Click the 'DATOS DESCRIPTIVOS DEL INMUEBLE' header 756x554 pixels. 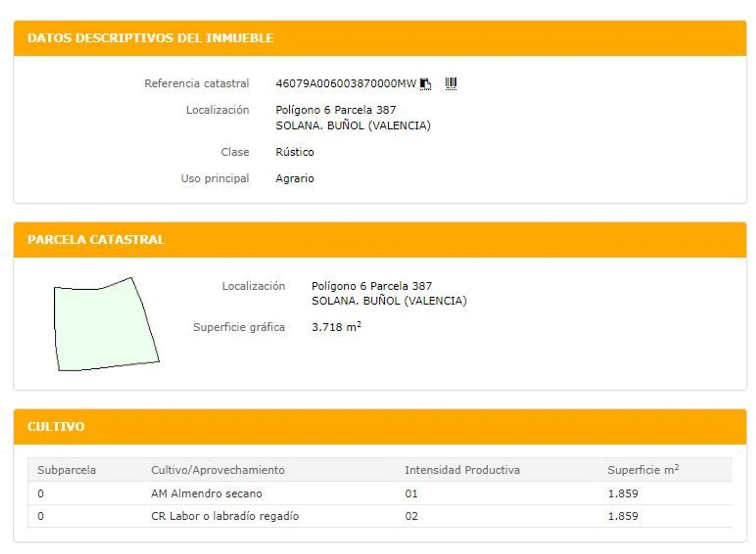[150, 38]
